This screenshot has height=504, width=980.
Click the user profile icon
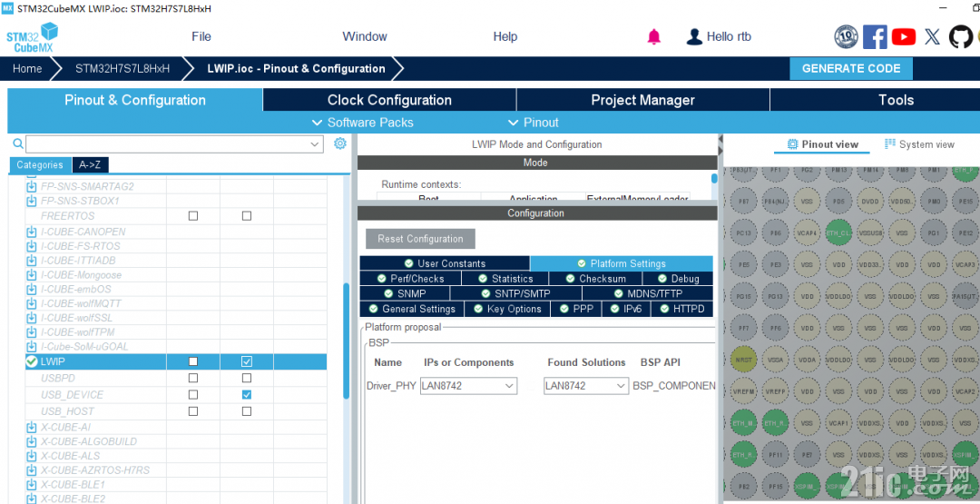coord(694,37)
